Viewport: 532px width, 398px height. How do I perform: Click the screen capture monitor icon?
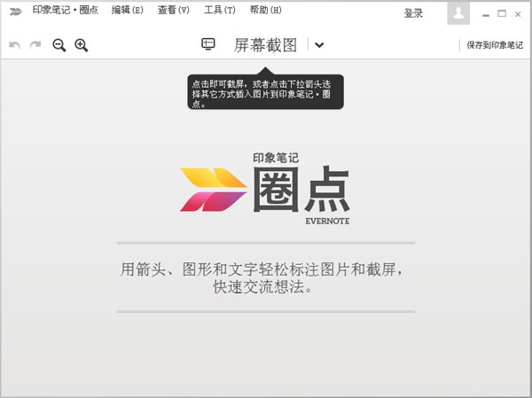(x=208, y=44)
